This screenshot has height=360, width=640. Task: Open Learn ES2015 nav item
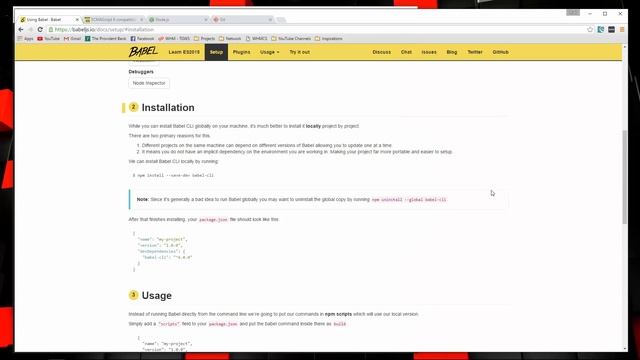tap(184, 52)
